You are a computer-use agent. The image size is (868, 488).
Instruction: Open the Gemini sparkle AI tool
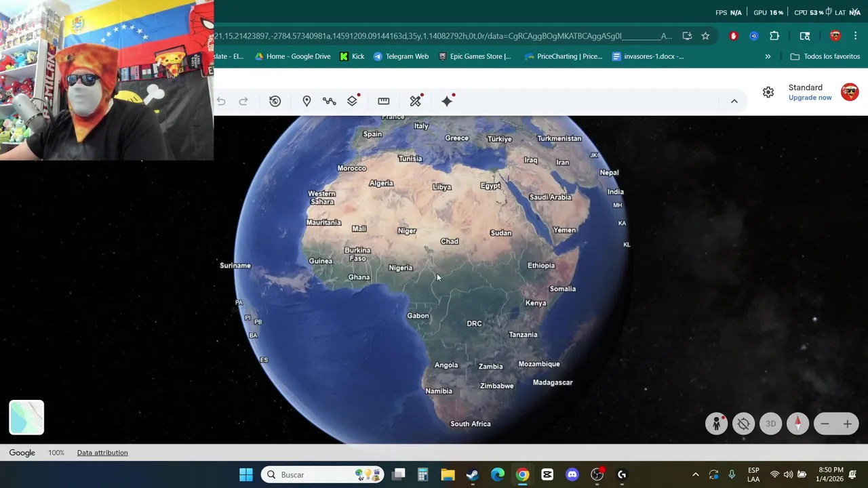coord(447,101)
